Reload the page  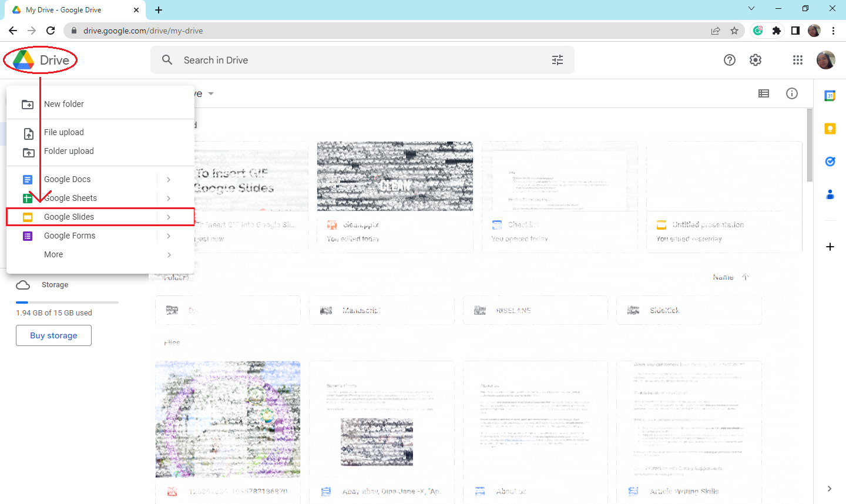click(x=51, y=31)
